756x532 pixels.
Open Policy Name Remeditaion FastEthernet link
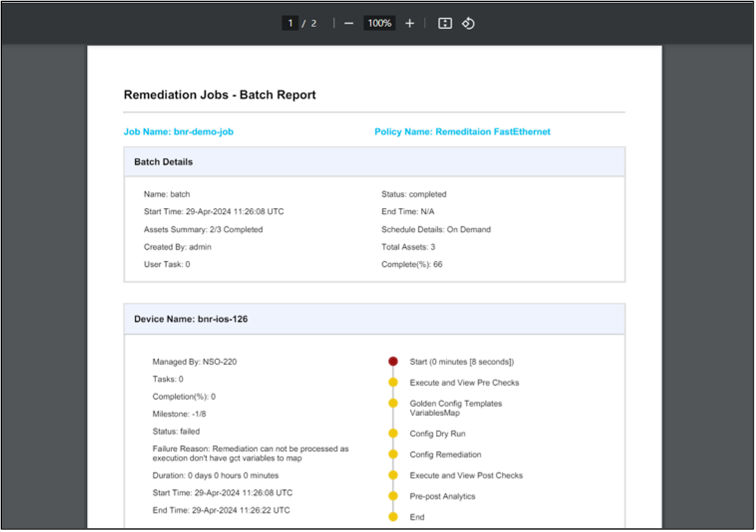click(462, 132)
